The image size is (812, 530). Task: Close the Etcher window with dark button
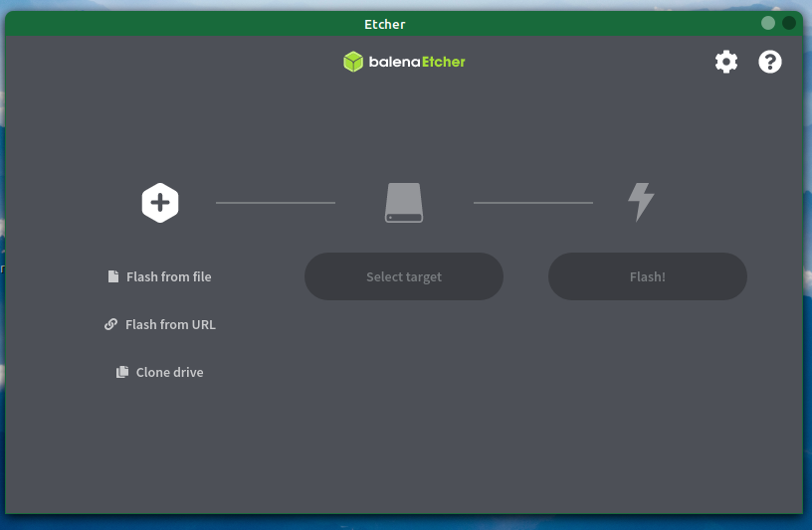pyautogui.click(x=789, y=23)
